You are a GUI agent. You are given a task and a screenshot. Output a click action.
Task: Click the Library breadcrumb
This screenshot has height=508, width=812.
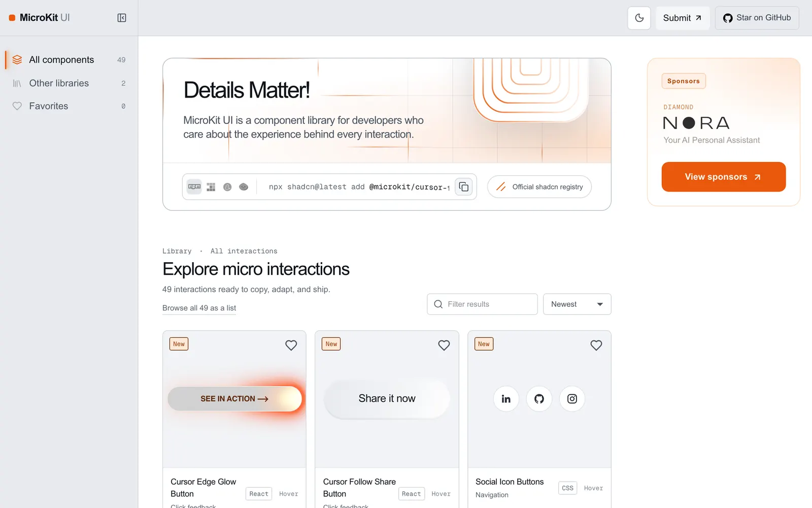pyautogui.click(x=177, y=251)
